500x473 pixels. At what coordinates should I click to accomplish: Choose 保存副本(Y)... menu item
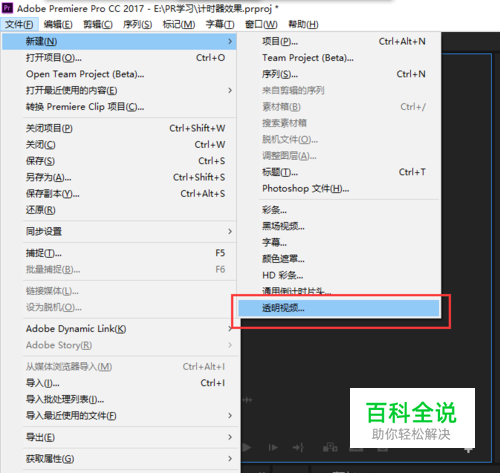tap(119, 193)
